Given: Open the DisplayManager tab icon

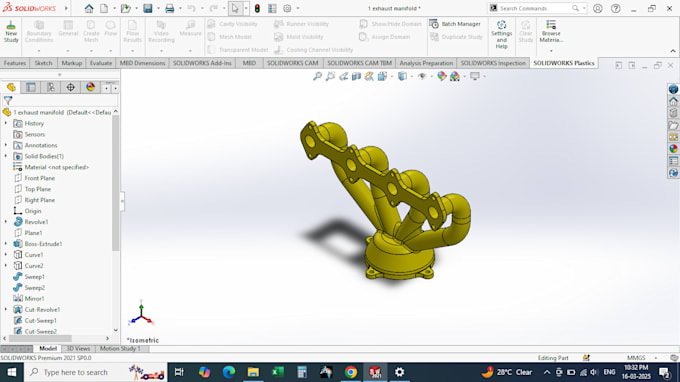Looking at the screenshot, I should click(x=90, y=88).
